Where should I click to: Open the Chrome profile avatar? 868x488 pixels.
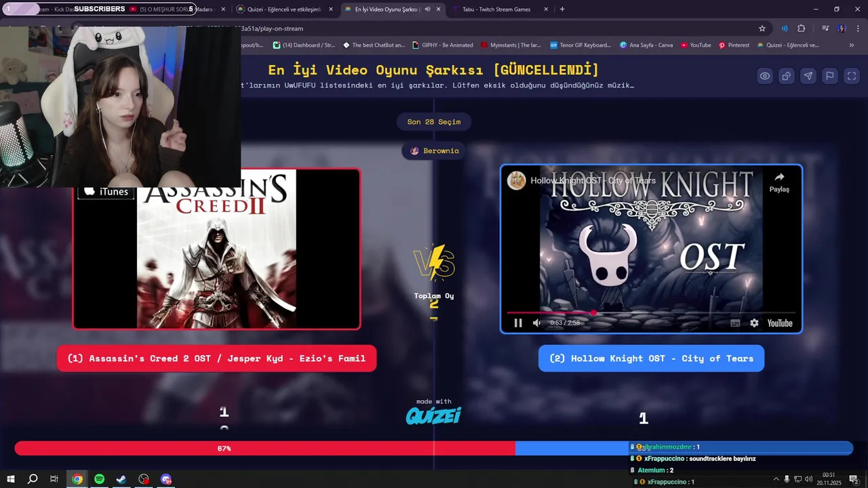pos(842,28)
